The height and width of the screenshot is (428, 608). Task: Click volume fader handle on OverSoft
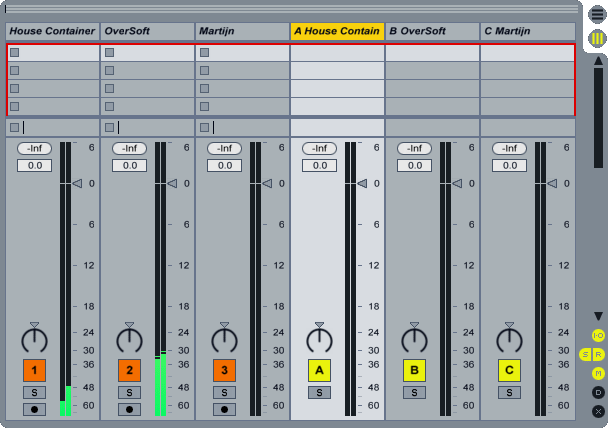[x=172, y=183]
